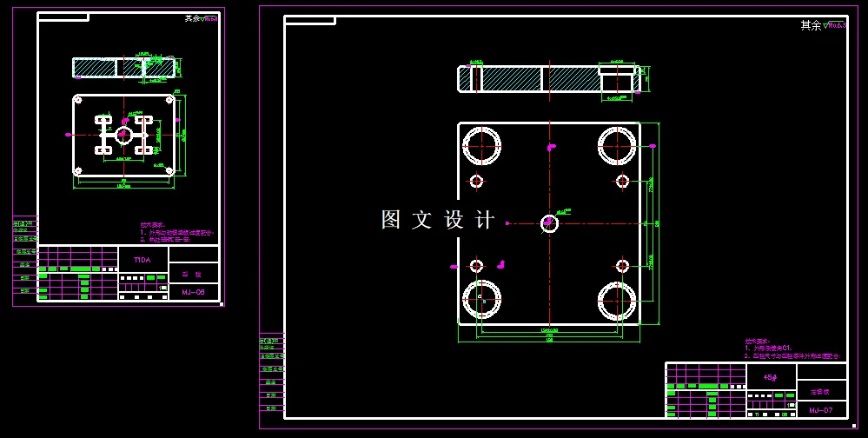Select the MJ-07 drawing number text

820,410
